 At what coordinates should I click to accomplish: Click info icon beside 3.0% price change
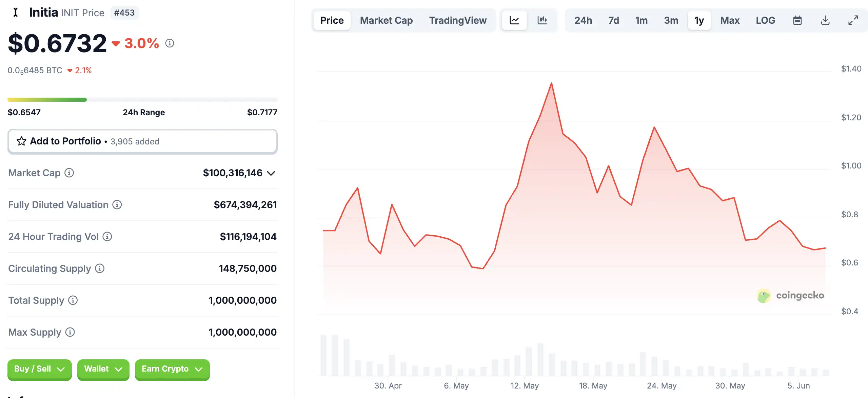pos(170,43)
